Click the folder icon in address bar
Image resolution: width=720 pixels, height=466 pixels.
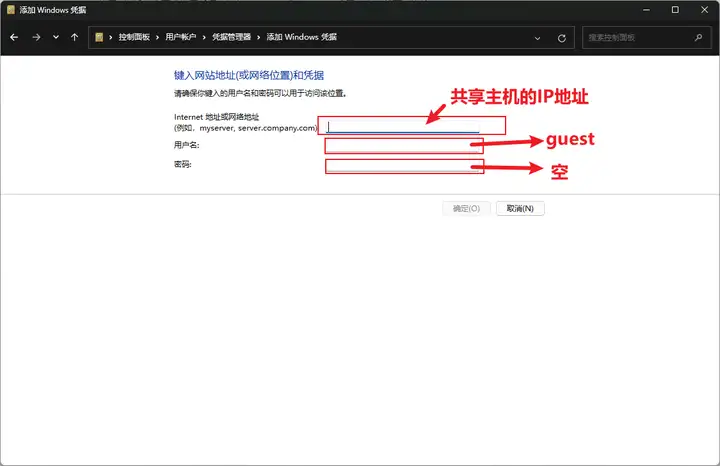click(x=100, y=37)
